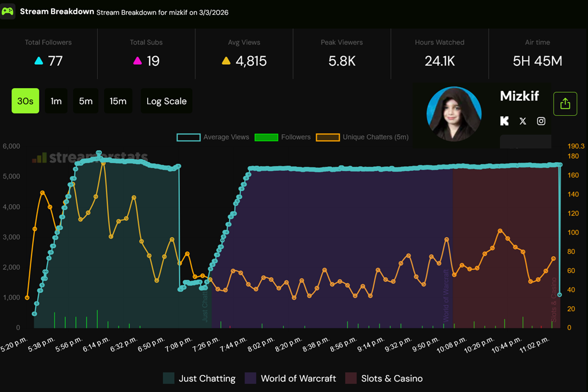Click the Just Chatting legend label
The width and height of the screenshot is (588, 392).
pyautogui.click(x=207, y=378)
